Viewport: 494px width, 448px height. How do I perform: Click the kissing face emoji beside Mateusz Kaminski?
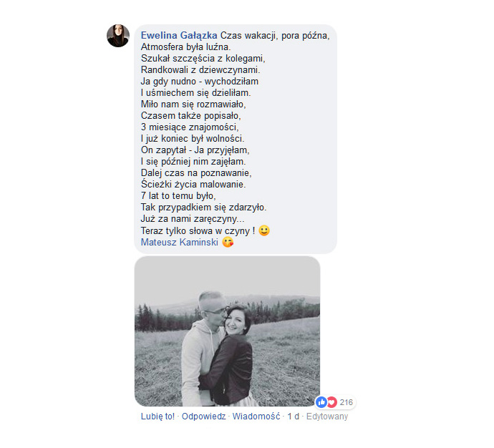[x=228, y=242]
